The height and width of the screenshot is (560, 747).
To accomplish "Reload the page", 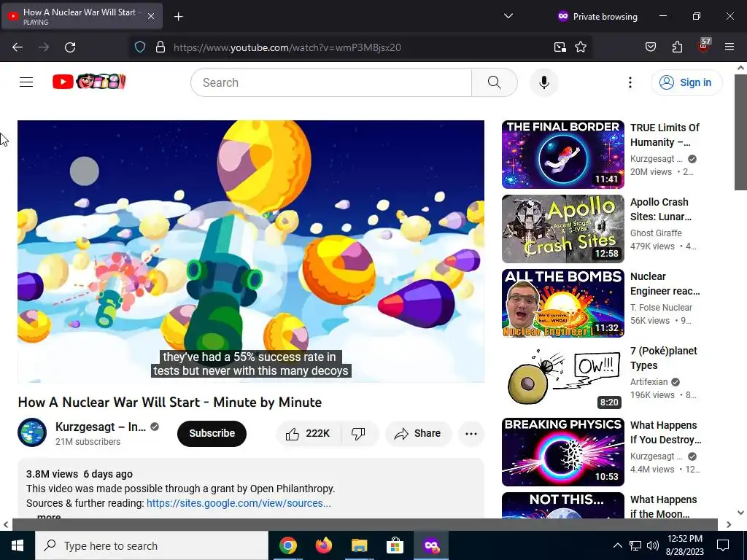I will click(x=70, y=47).
